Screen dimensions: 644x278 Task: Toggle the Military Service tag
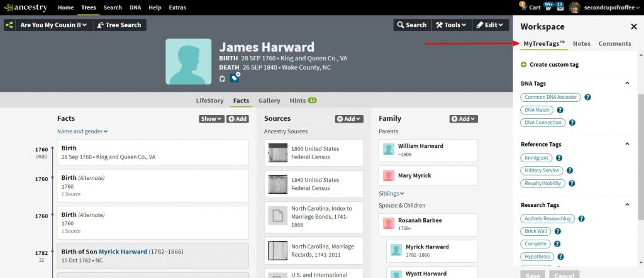pyautogui.click(x=541, y=170)
